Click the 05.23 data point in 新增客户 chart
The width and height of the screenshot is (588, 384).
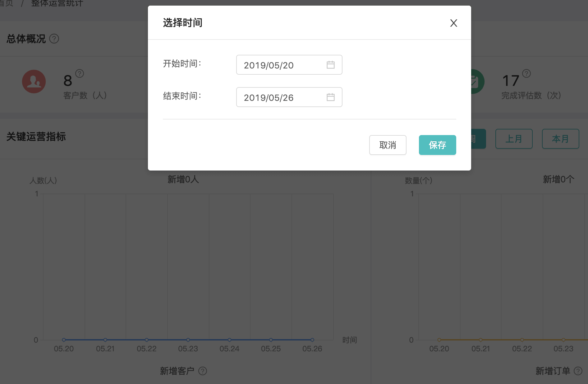[188, 340]
